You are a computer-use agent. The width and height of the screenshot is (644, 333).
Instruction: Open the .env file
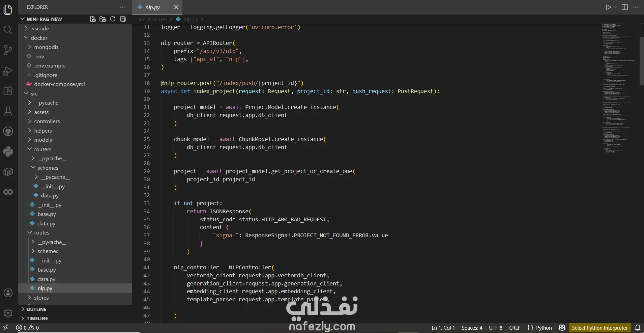pos(75,56)
